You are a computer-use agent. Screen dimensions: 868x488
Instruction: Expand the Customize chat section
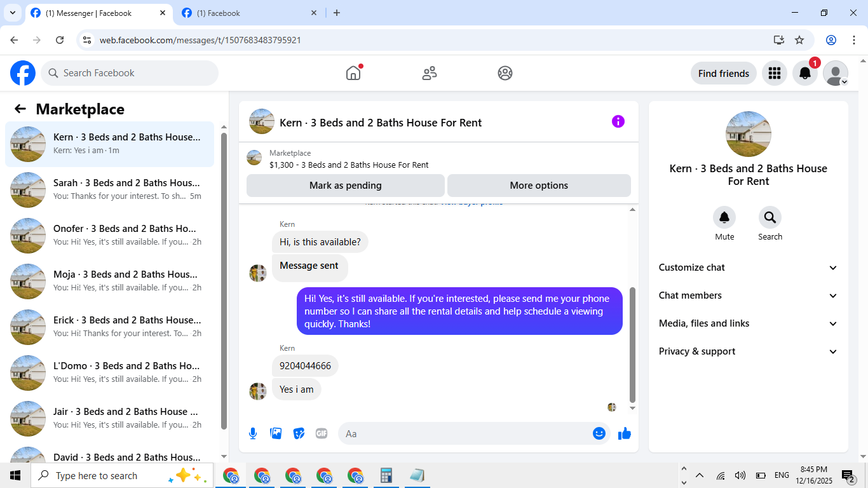tap(749, 268)
